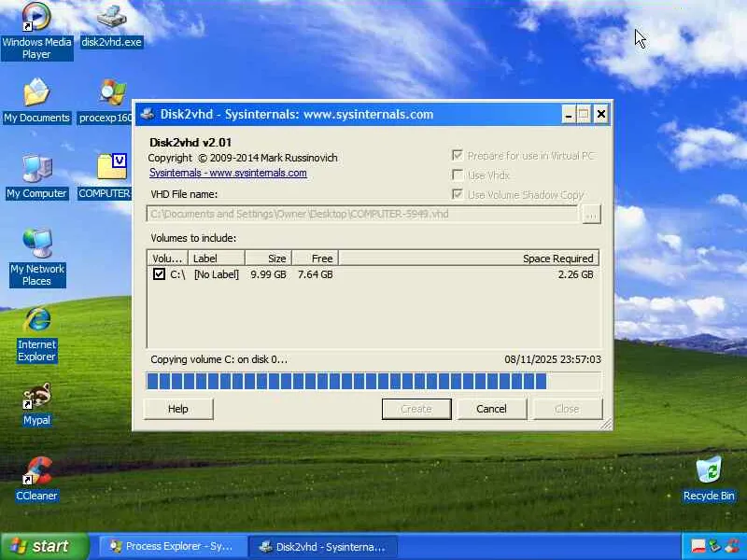The width and height of the screenshot is (747, 560).
Task: Select the disk2vhd.exe desktop icon
Action: point(111,25)
